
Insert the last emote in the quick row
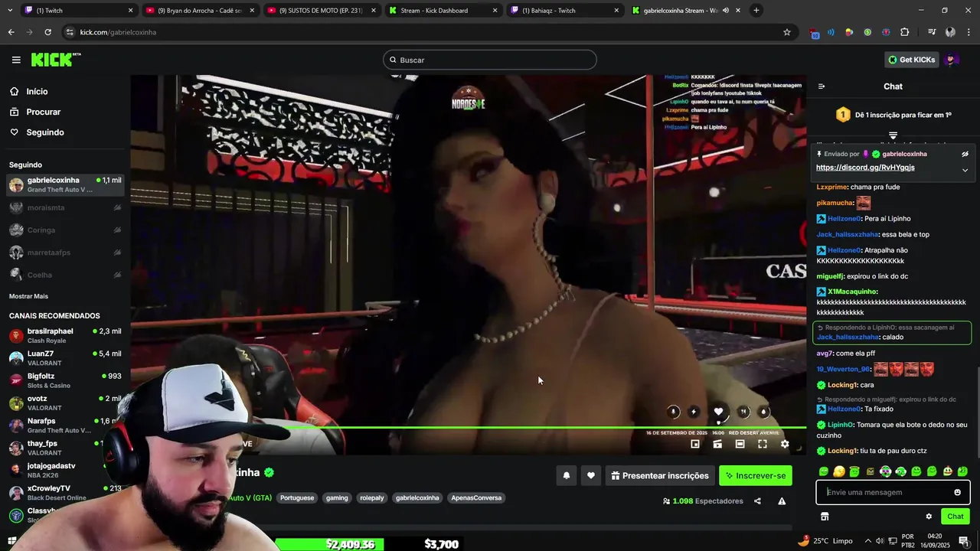coord(962,471)
